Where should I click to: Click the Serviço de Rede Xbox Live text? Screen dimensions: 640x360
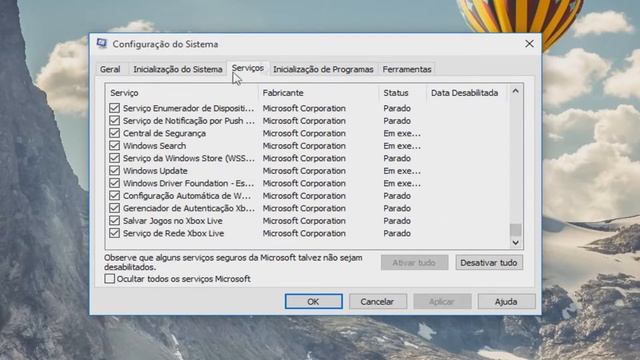[x=173, y=233]
